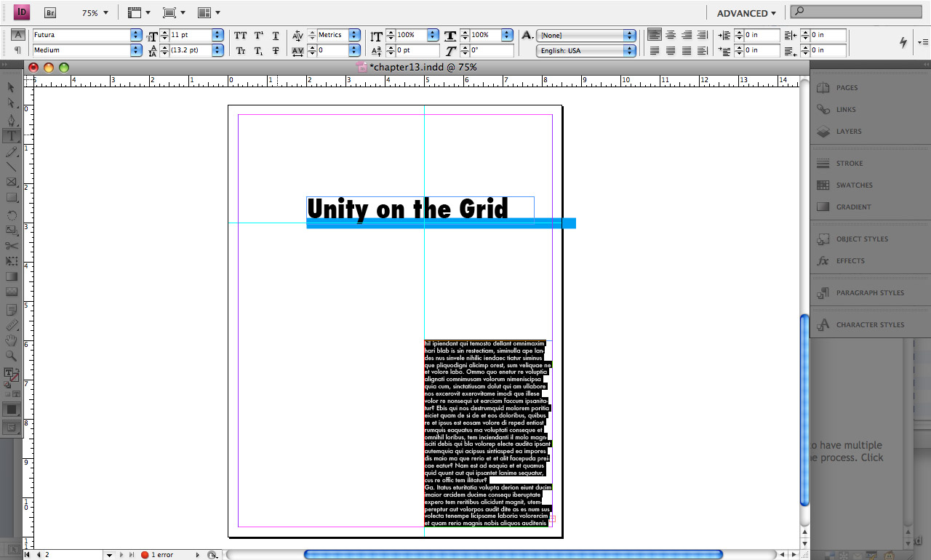The height and width of the screenshot is (560, 931).
Task: Toggle All Caps formatting
Action: 241,36
